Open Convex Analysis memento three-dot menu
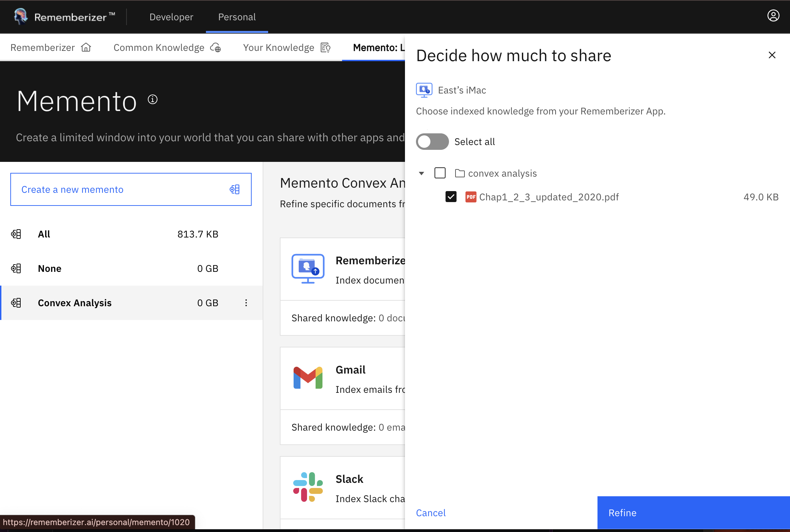 tap(246, 303)
